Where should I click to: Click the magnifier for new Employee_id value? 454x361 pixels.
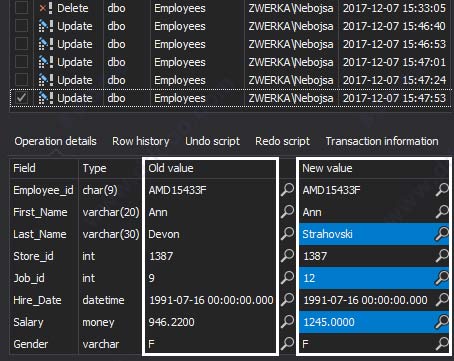coord(442,190)
